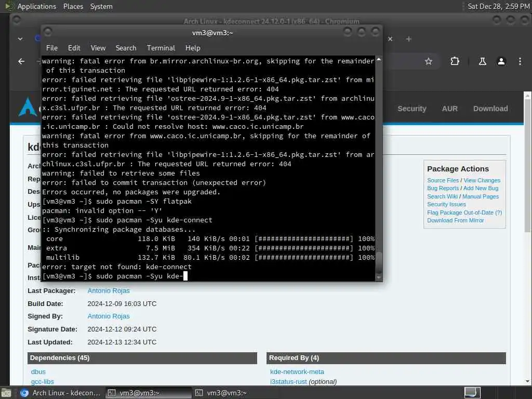Open the Bug Reports link
532x399 pixels.
tap(443, 188)
